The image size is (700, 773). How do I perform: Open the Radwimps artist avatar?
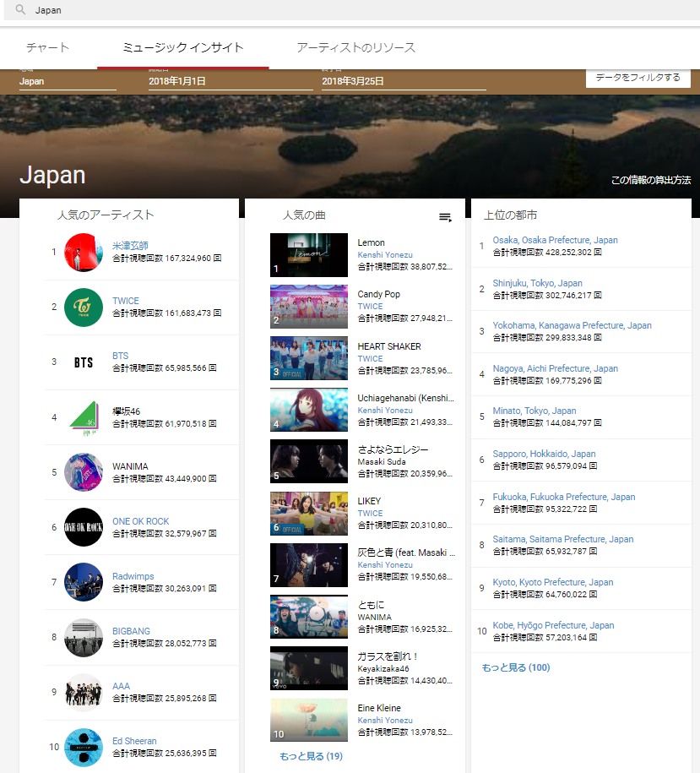(84, 582)
